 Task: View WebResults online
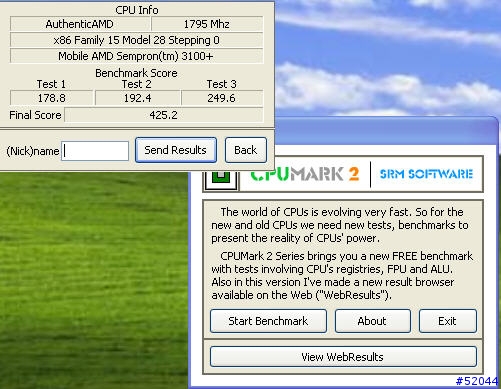[343, 357]
